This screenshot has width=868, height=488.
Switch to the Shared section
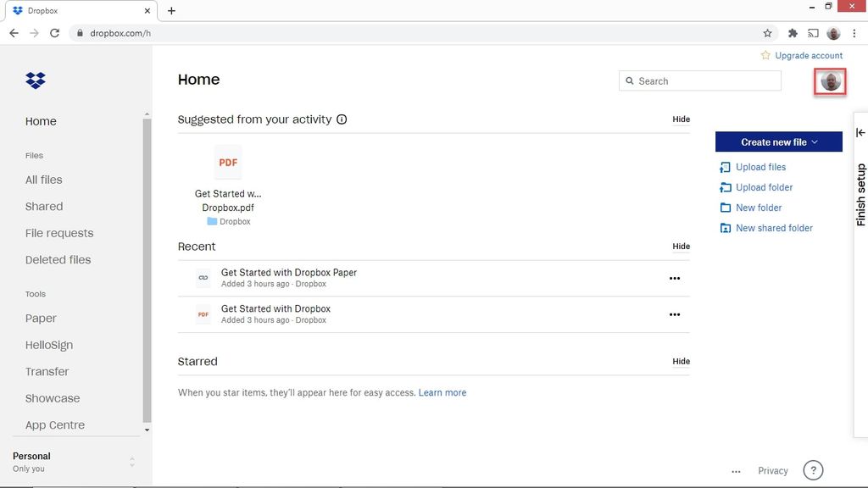44,206
